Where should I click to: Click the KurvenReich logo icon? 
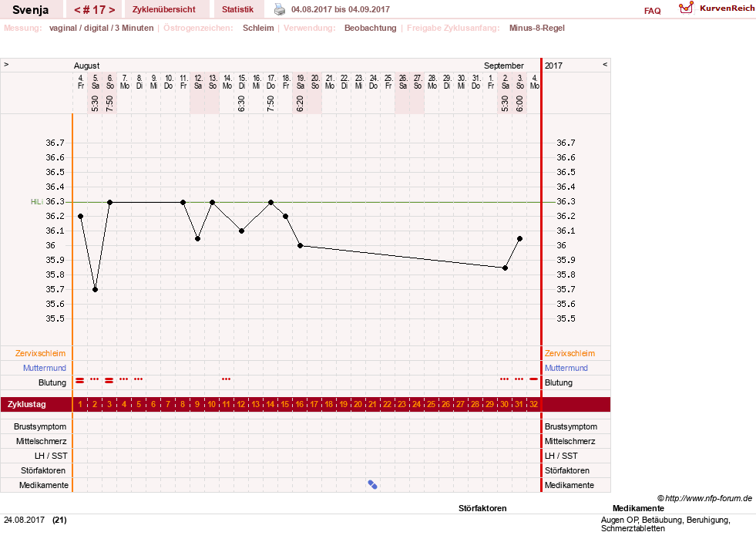(x=686, y=8)
